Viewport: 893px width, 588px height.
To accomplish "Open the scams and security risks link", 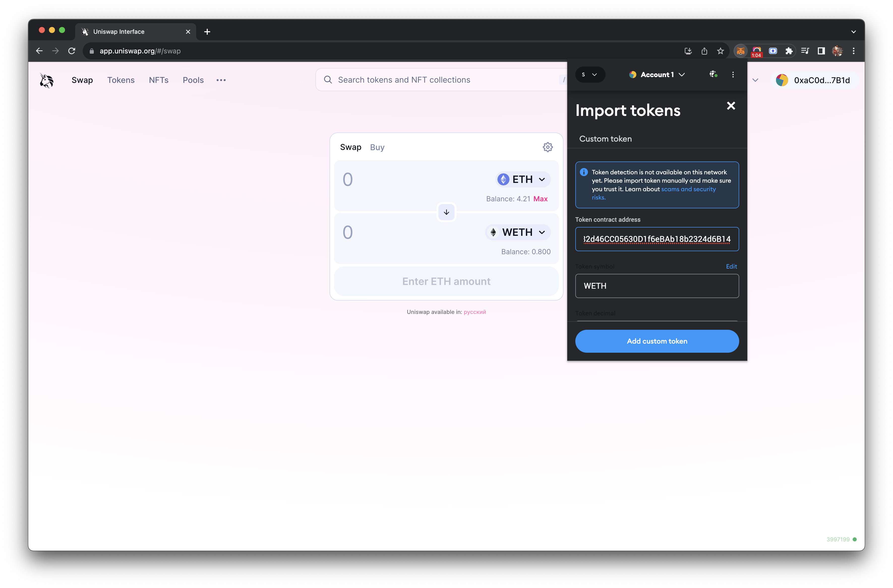I will pyautogui.click(x=654, y=193).
